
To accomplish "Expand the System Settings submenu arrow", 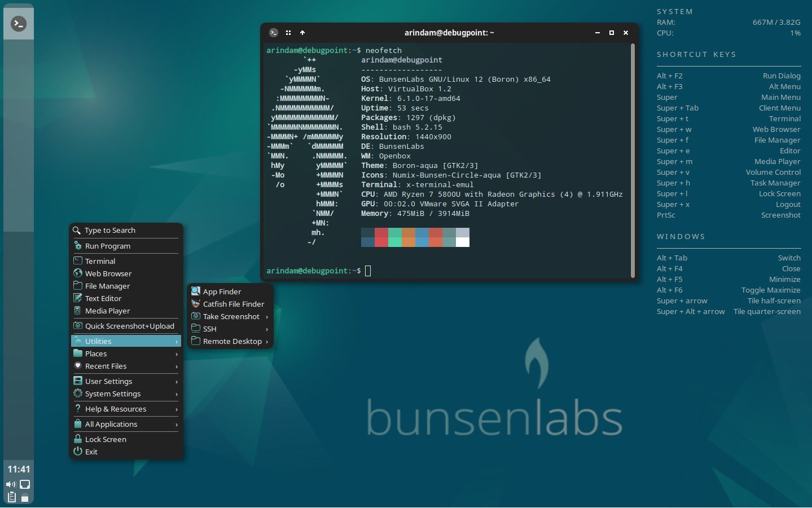I will (x=177, y=394).
